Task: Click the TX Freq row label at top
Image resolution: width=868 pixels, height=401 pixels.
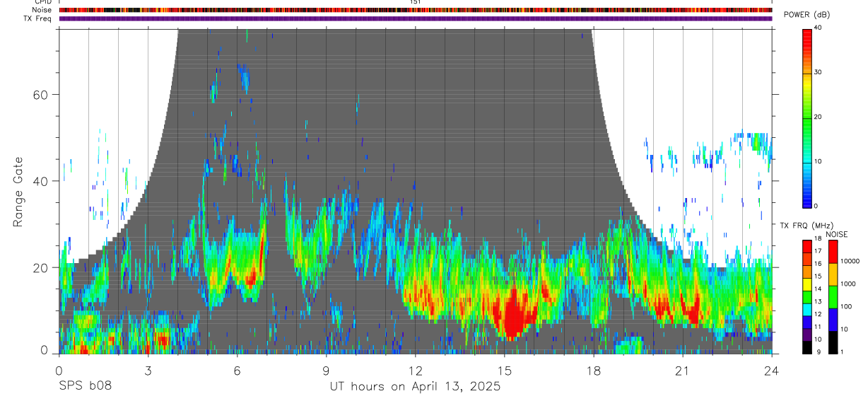Action: 38,18
